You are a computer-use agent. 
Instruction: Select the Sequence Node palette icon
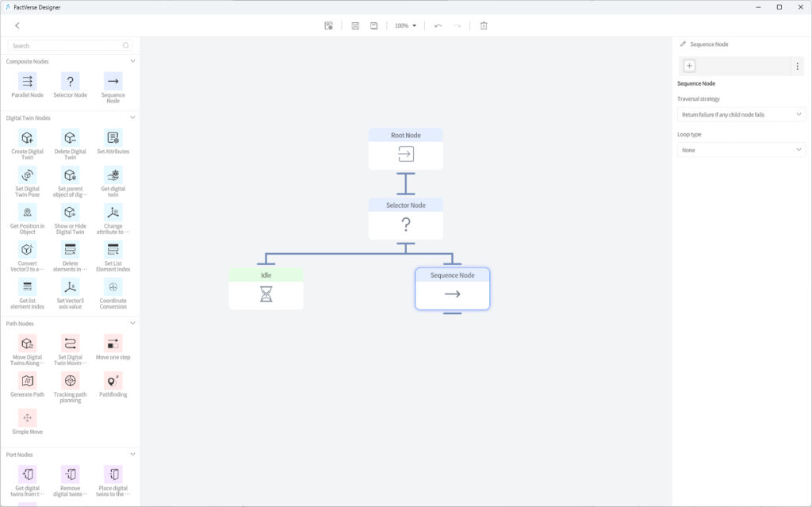pyautogui.click(x=113, y=82)
